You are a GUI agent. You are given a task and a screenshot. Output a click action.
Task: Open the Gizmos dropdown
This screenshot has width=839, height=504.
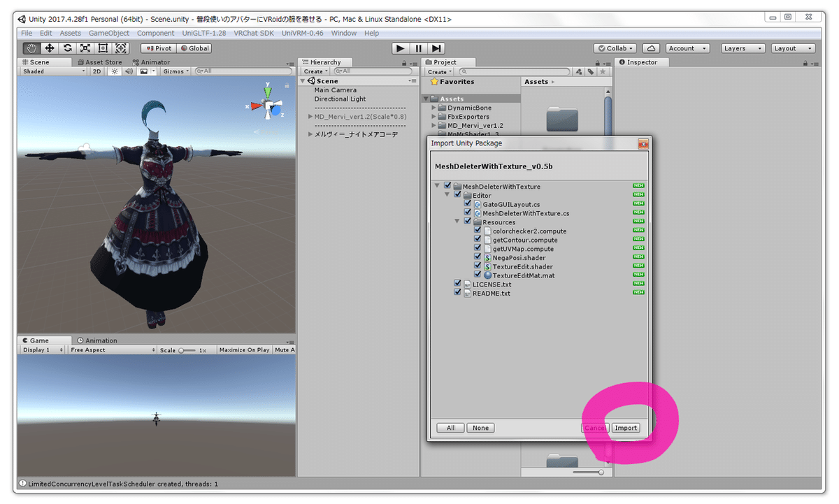click(175, 71)
